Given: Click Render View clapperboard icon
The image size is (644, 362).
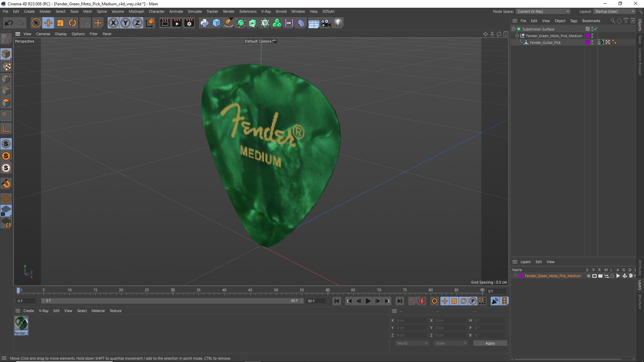Looking at the screenshot, I should 165,23.
